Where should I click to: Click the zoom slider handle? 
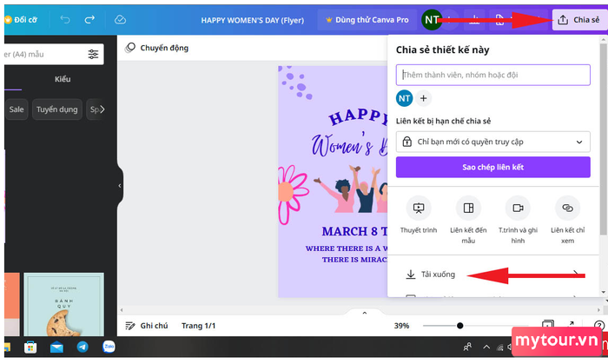459,326
